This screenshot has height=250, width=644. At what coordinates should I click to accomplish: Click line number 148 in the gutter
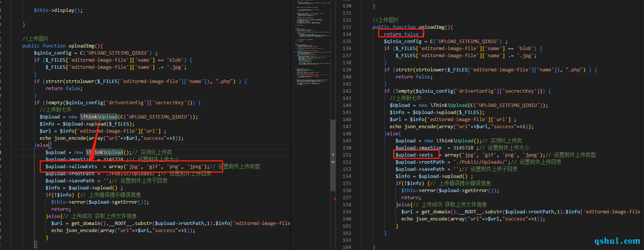pyautogui.click(x=347, y=133)
